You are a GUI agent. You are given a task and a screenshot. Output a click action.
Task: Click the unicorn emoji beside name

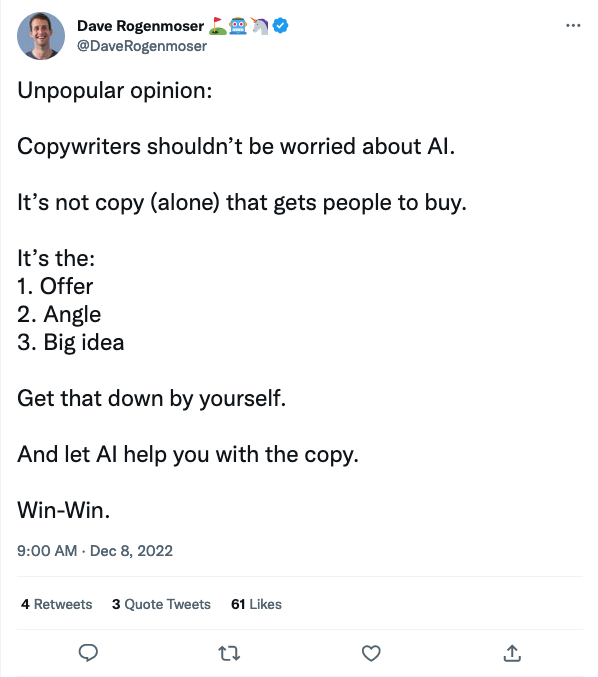(260, 26)
